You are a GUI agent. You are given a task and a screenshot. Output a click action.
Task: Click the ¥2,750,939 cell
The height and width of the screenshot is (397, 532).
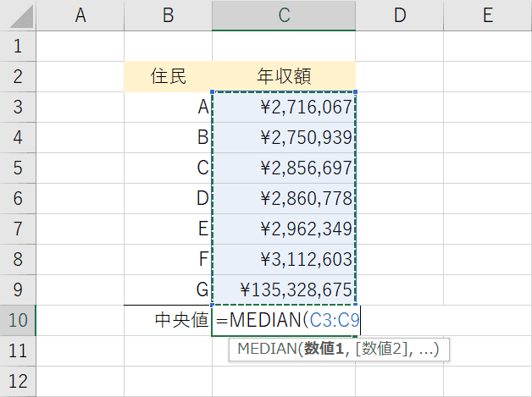[x=284, y=138]
